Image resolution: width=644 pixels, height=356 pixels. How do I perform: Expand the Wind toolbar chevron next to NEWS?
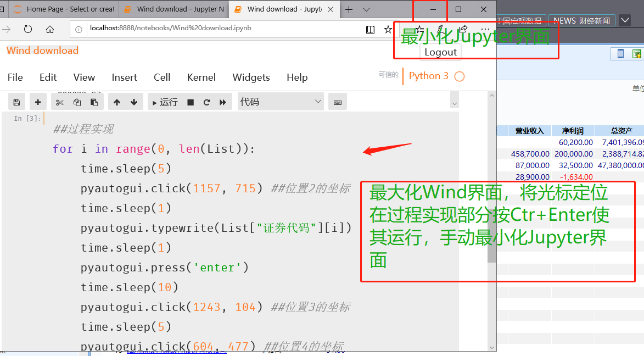tap(625, 20)
